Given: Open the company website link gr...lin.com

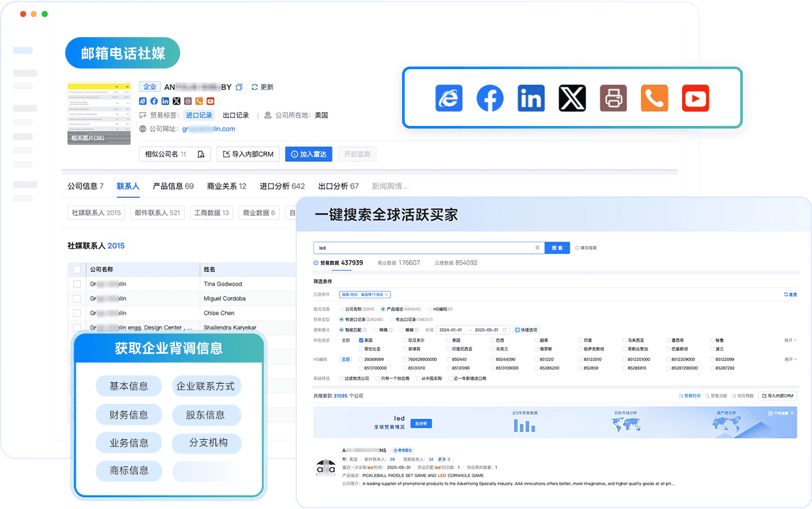Looking at the screenshot, I should coord(208,130).
